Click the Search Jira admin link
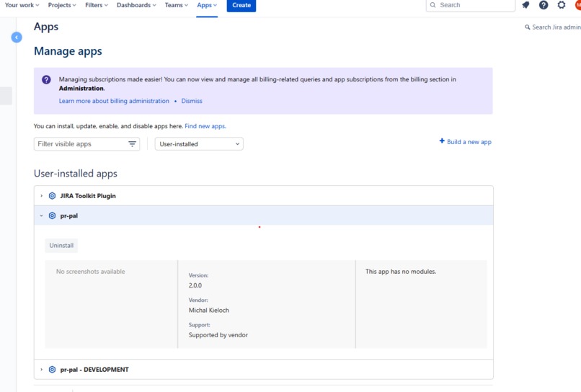Image resolution: width=581 pixels, height=392 pixels. [x=556, y=27]
